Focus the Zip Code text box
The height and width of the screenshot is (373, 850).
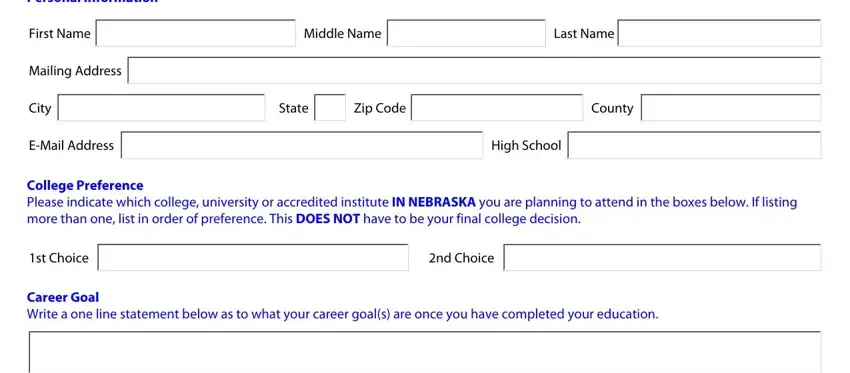coord(497,108)
